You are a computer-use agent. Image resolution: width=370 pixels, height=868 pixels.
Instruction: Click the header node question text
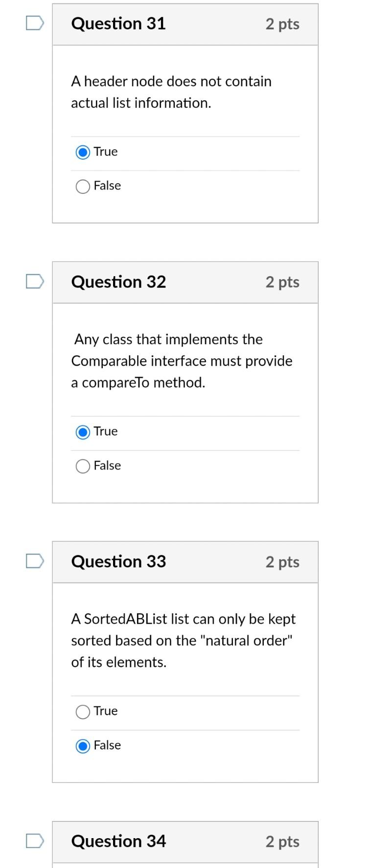pyautogui.click(x=172, y=92)
